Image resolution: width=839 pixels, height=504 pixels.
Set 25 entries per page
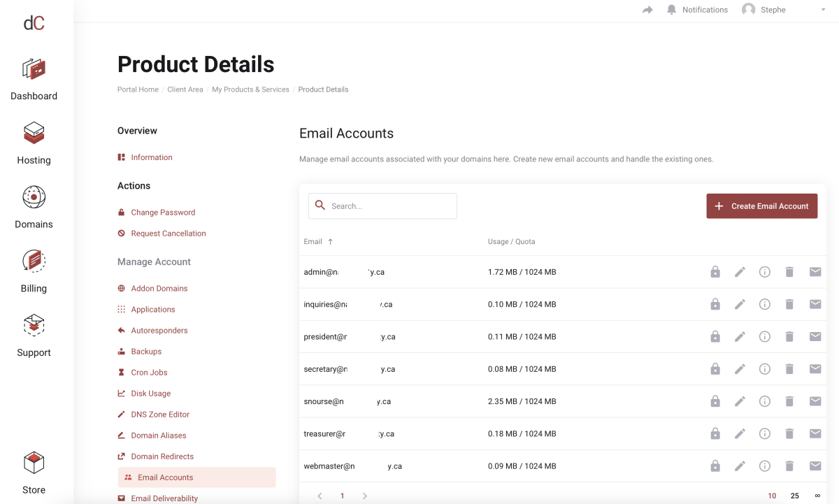point(794,496)
